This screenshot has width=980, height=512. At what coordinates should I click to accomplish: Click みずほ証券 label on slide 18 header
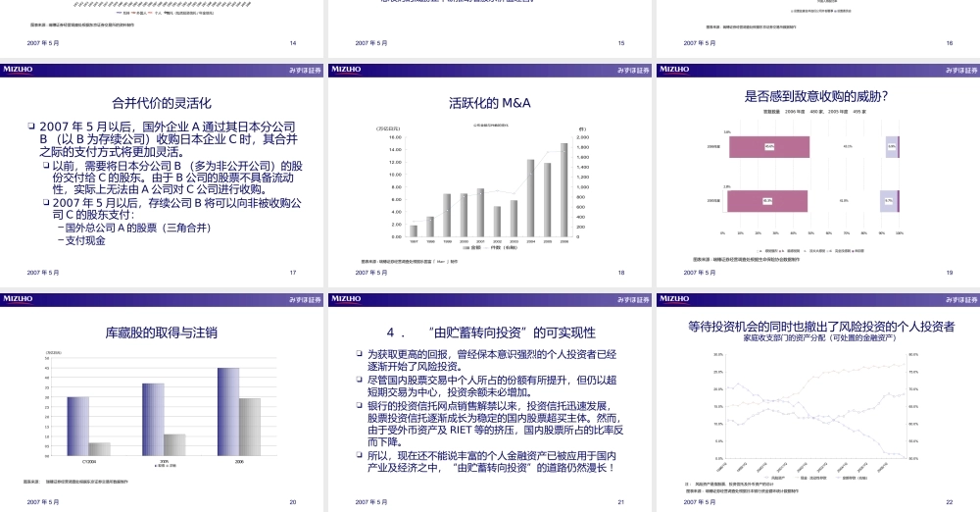633,71
